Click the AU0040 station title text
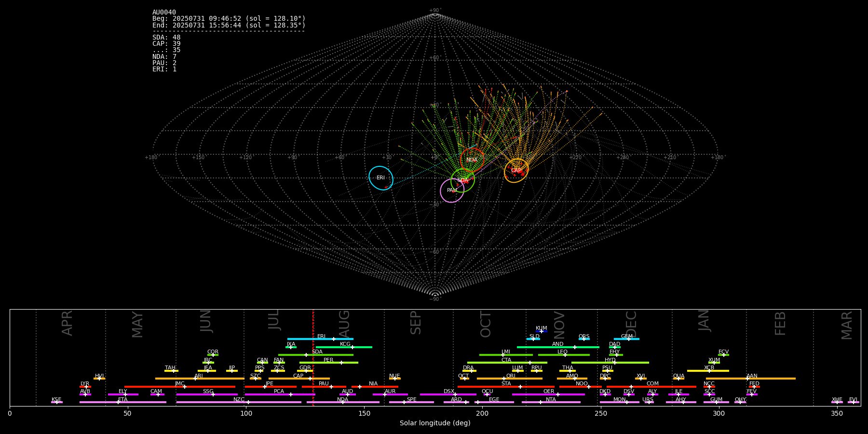 point(164,13)
